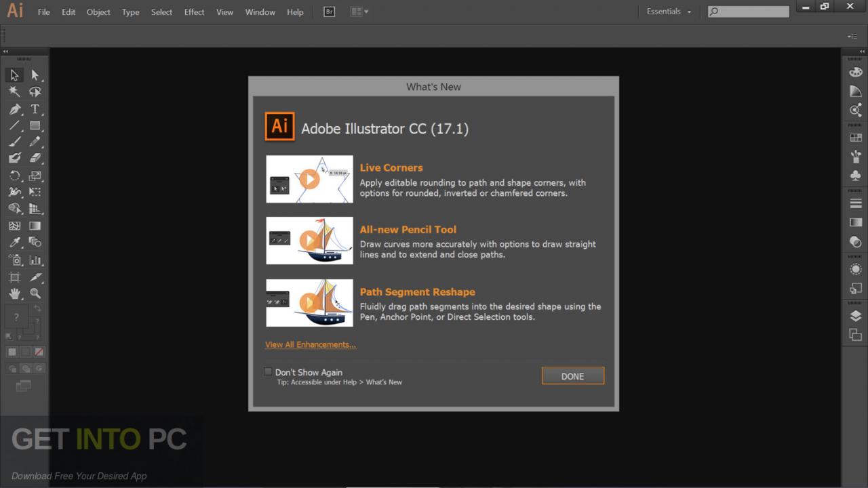
Task: Open the Transparency panel icon
Action: [x=856, y=241]
